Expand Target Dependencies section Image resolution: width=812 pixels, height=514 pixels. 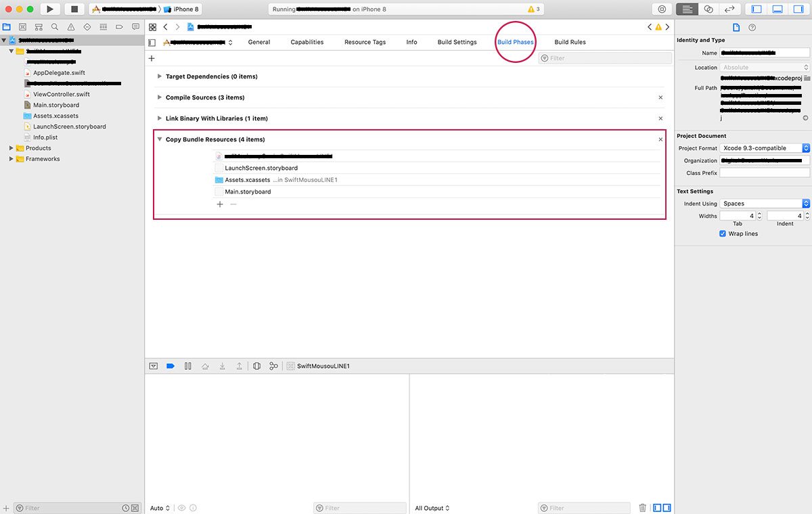pos(160,76)
